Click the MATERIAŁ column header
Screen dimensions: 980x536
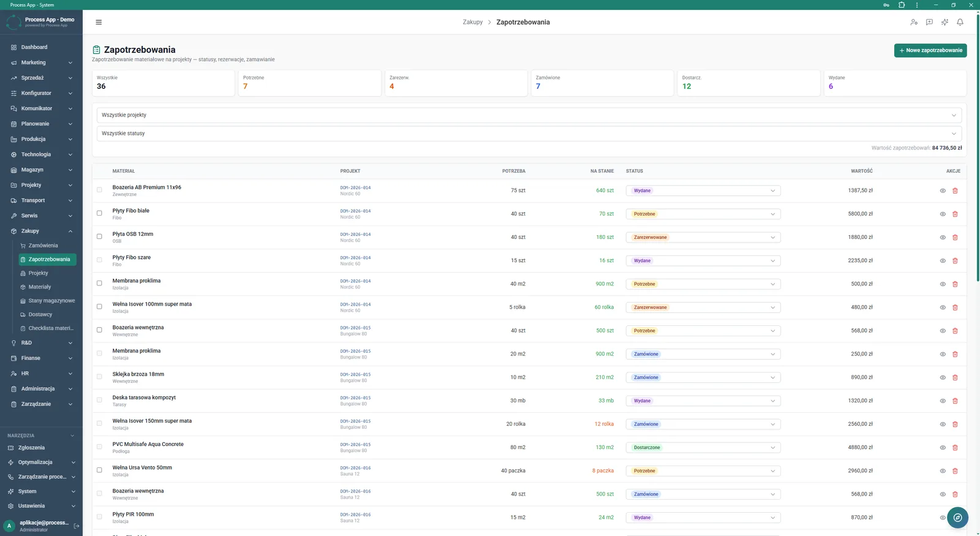pyautogui.click(x=124, y=171)
